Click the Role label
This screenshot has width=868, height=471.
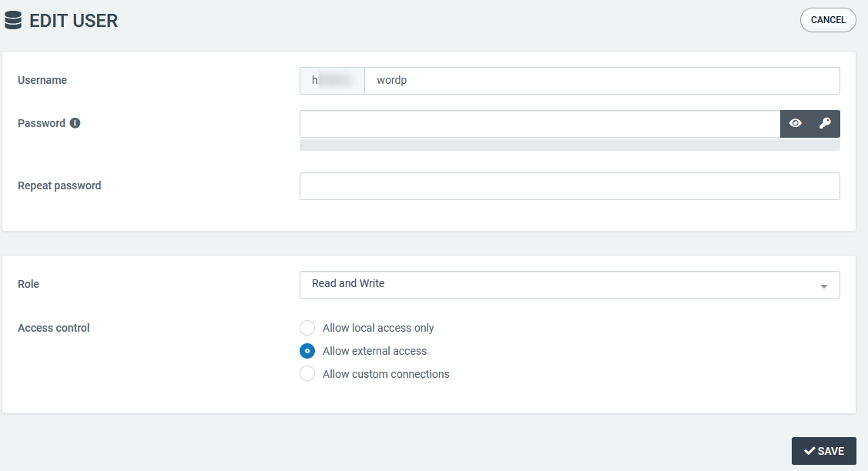coord(28,284)
